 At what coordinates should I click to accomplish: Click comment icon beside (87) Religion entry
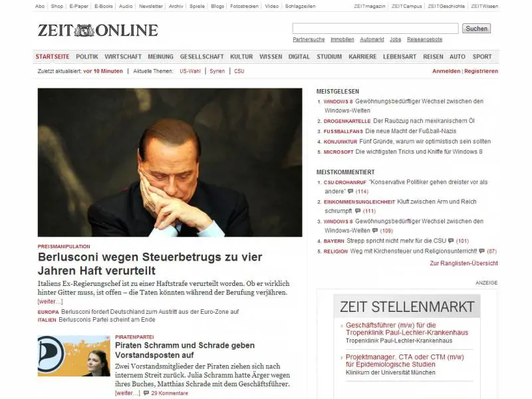tap(481, 251)
